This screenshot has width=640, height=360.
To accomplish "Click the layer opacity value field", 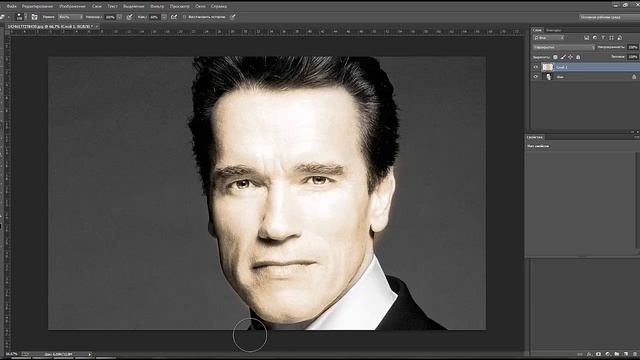I will coord(633,47).
